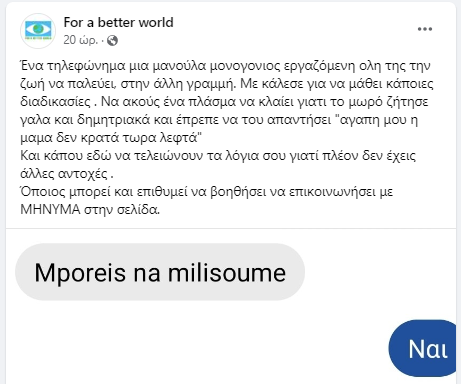Image resolution: width=461 pixels, height=384 pixels.
Task: Click the word milisoume inside grey bubble
Action: 227,273
